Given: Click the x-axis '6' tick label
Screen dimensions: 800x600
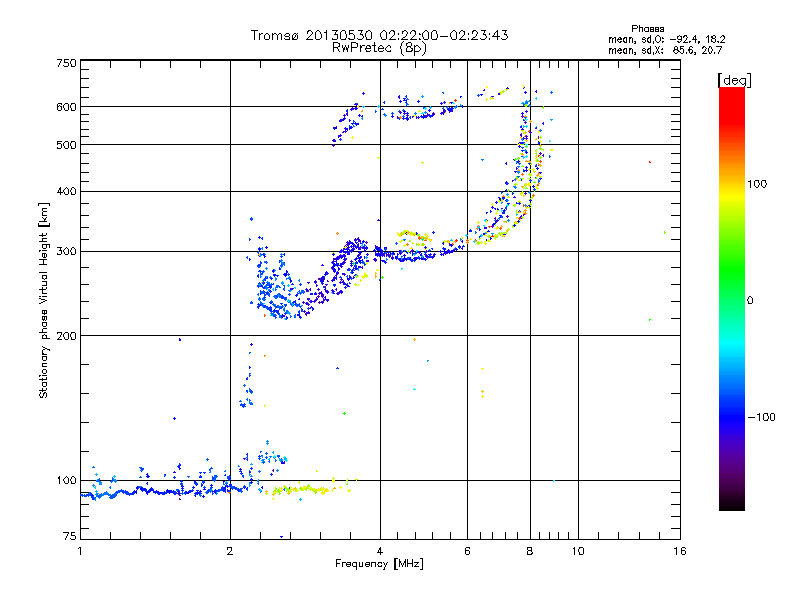Looking at the screenshot, I should pyautogui.click(x=467, y=551).
